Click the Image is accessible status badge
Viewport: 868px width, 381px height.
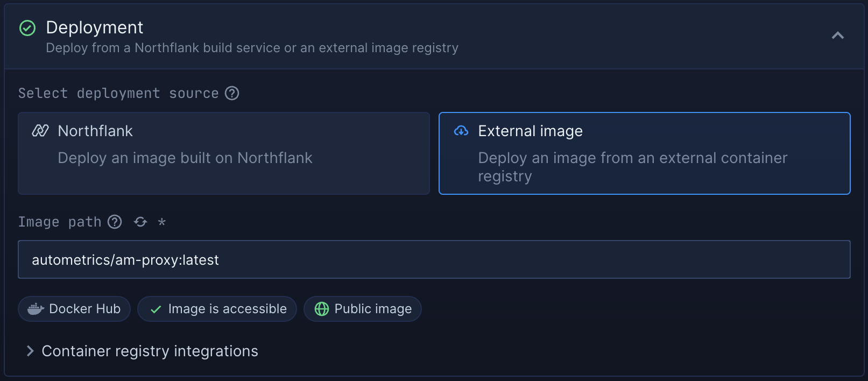pyautogui.click(x=217, y=308)
